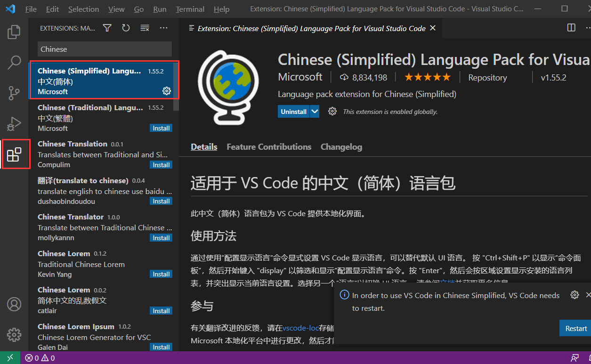
Task: Open the File menu
Action: click(x=31, y=9)
